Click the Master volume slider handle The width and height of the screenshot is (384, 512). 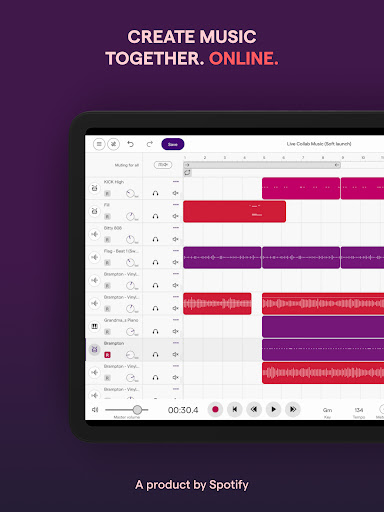point(137,410)
